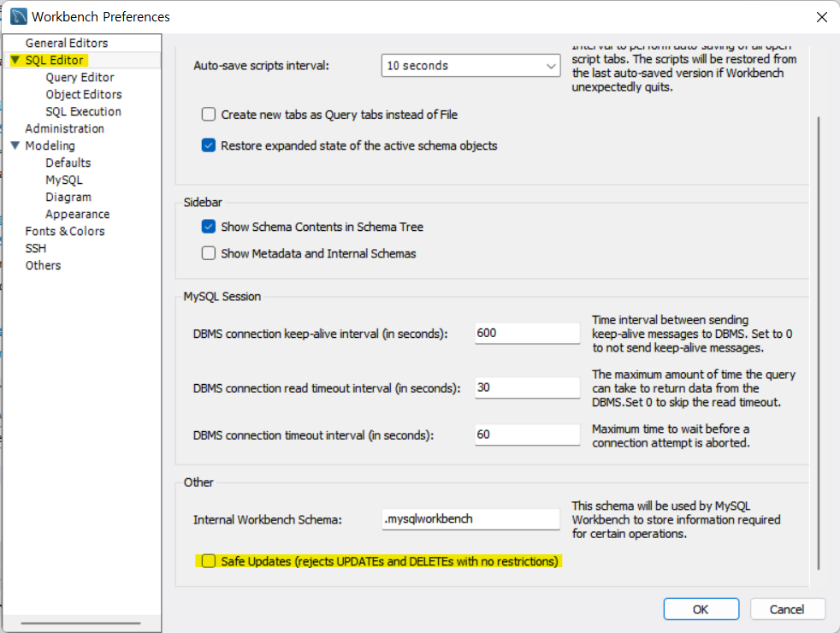Select the Modeling category

50,145
